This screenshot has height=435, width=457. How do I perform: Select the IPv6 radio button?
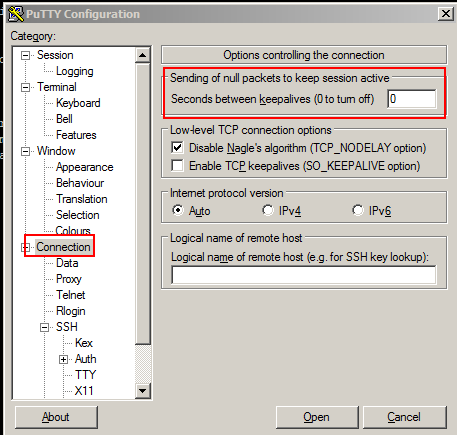[358, 210]
